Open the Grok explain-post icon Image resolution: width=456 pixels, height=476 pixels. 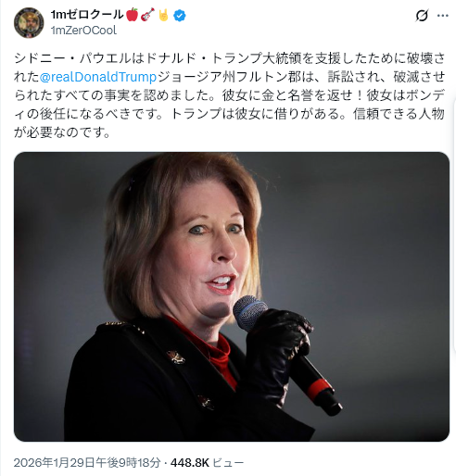422,16
